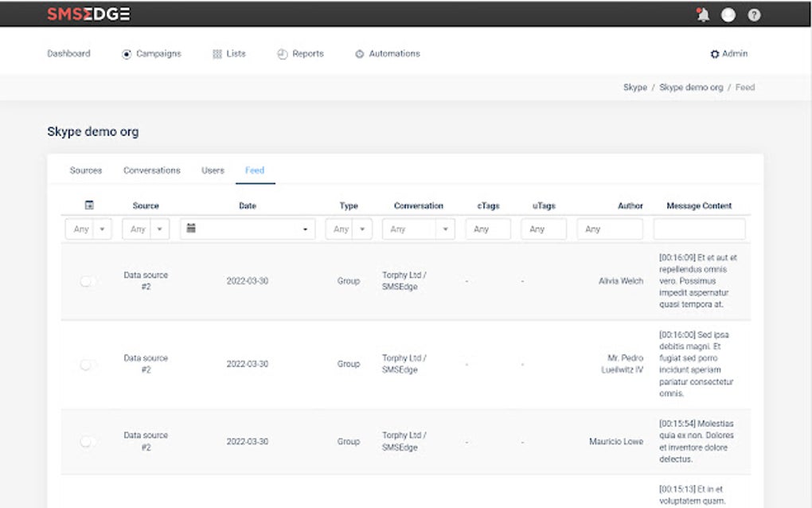Open the Reports menu
The image size is (812, 508).
pos(300,54)
